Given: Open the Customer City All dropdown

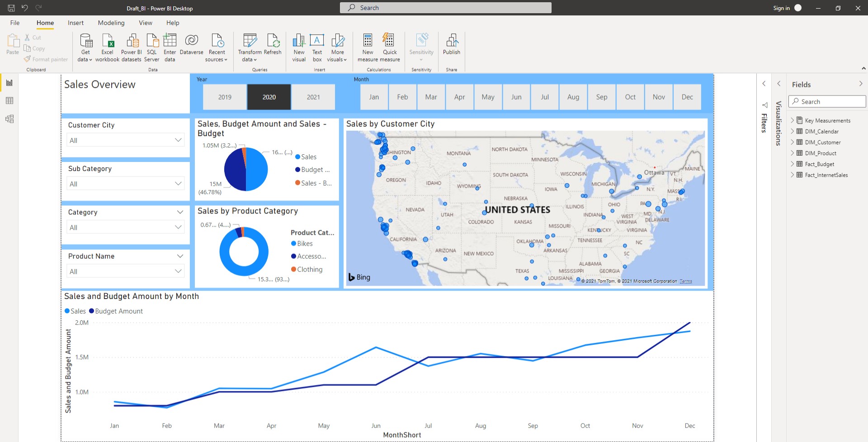Looking at the screenshot, I should 126,140.
